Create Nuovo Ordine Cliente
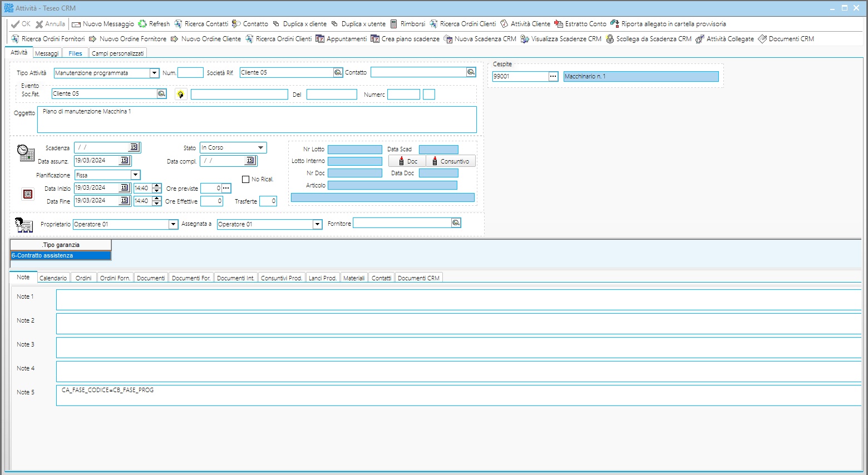This screenshot has width=868, height=475. pos(206,39)
